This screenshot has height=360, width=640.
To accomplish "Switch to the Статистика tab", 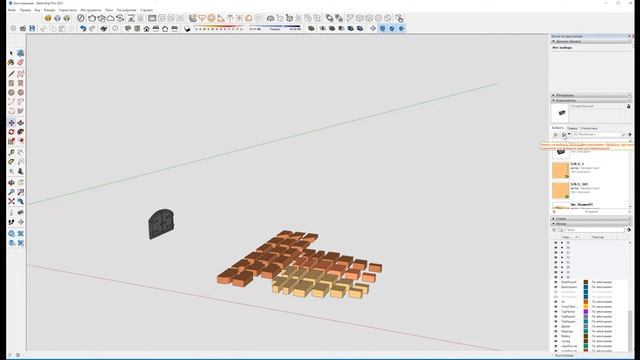I will click(x=589, y=128).
